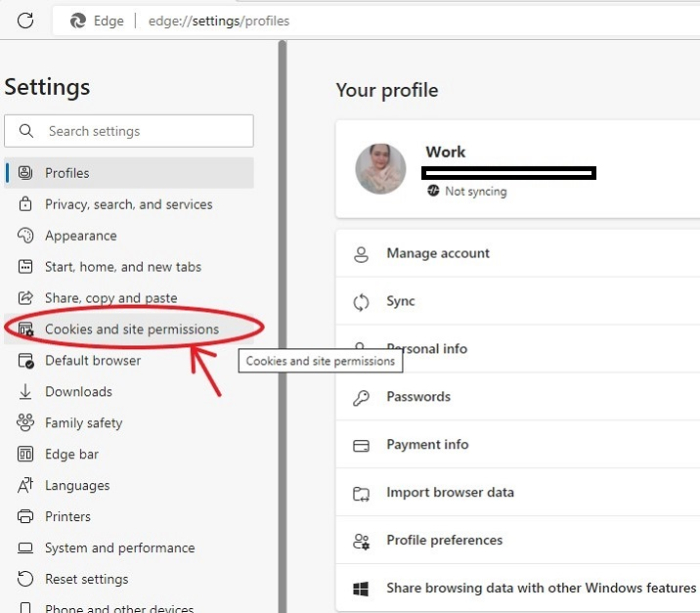This screenshot has width=700, height=613.
Task: Click the System and performance icon
Action: [x=25, y=548]
